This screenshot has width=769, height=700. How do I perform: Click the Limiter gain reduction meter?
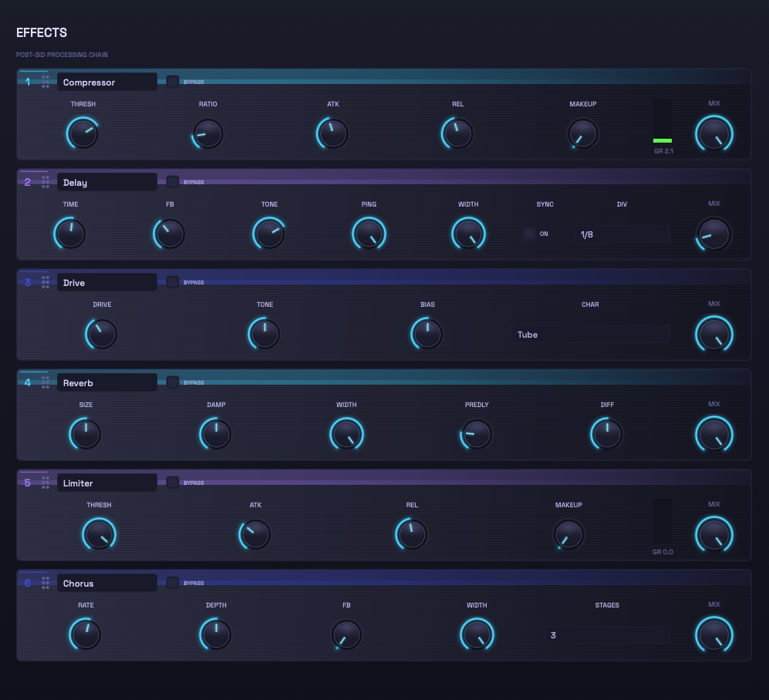click(663, 522)
